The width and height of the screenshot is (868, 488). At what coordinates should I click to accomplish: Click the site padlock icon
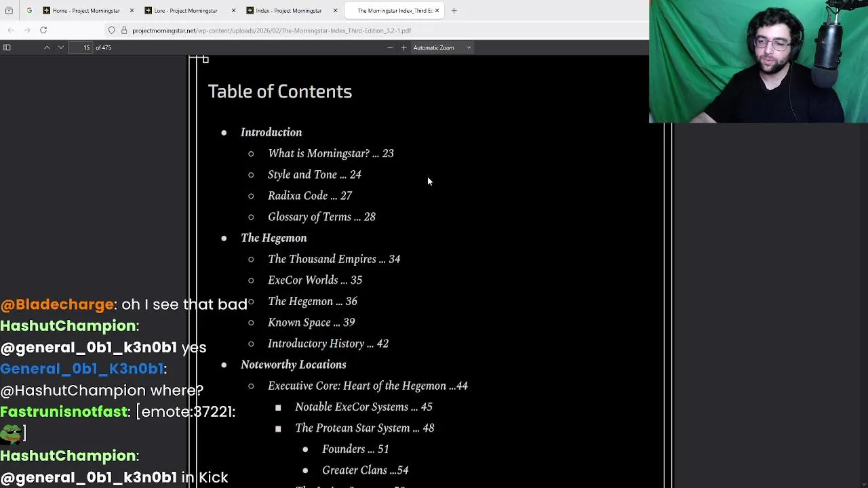point(124,30)
